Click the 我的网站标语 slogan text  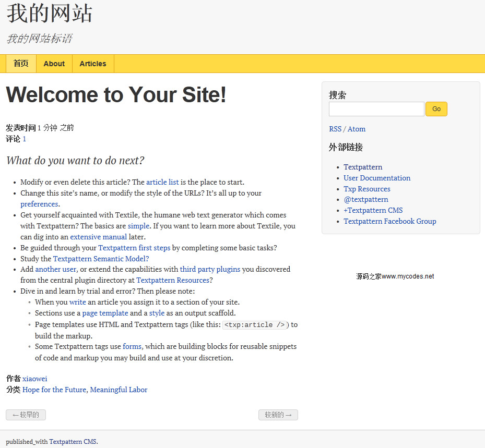(39, 39)
